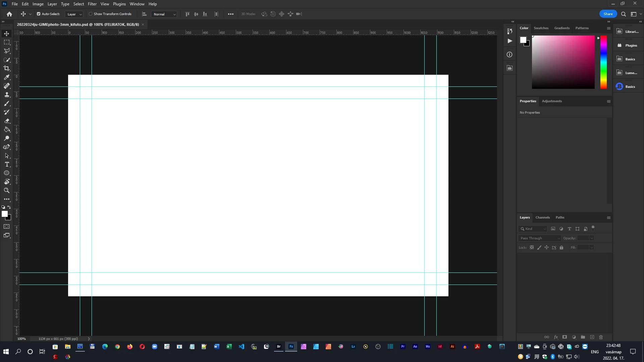Image resolution: width=644 pixels, height=362 pixels.
Task: Click the foreground color swatch in Color panel
Action: point(523,40)
